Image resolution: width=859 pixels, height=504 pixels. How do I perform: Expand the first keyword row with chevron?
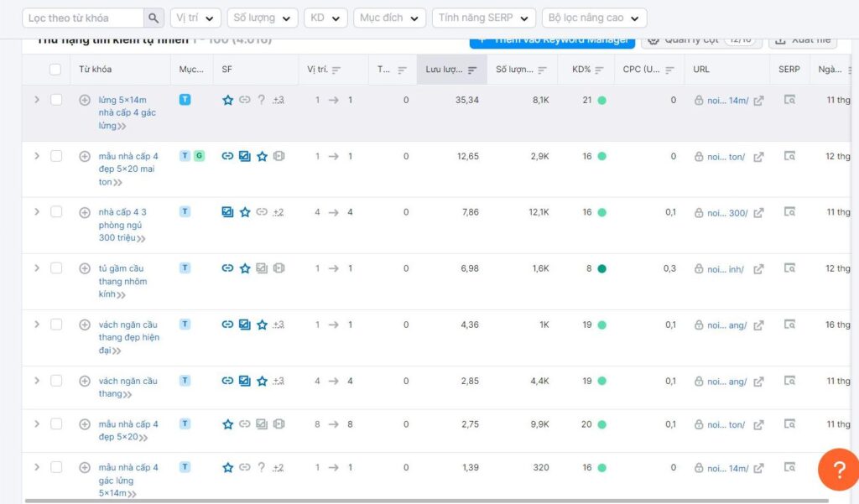coord(36,100)
